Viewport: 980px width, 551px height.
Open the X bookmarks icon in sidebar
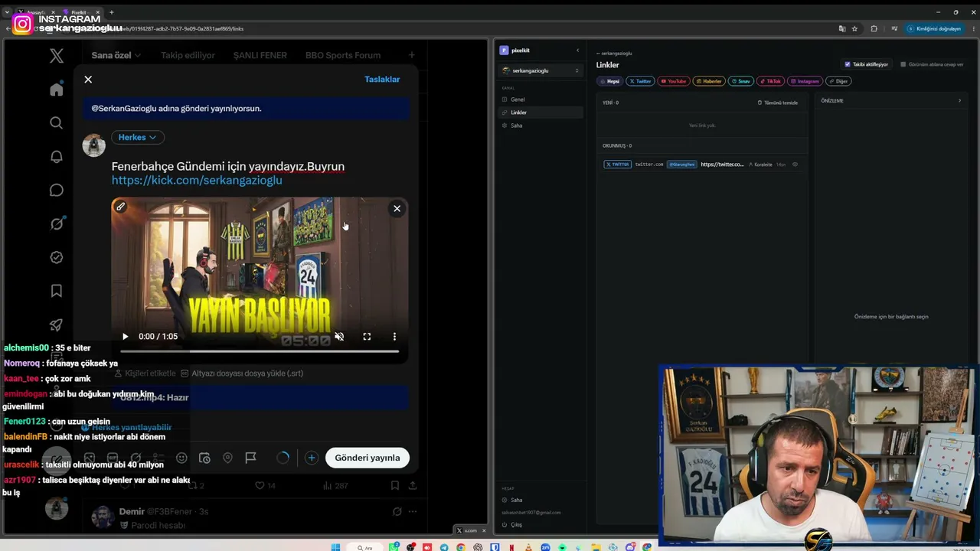[x=57, y=291]
